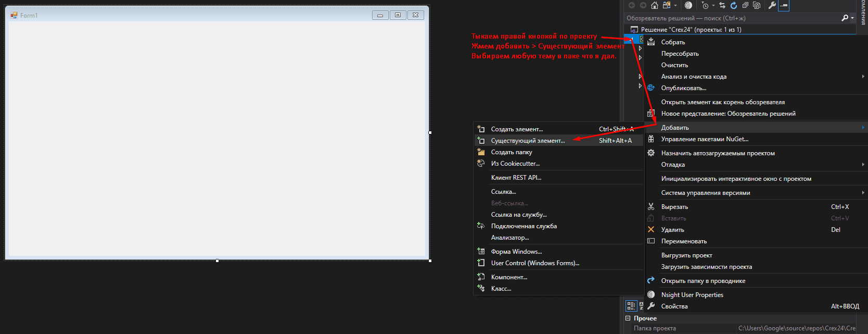This screenshot has height=334, width=868.
Task: Click Класс... icon entry
Action: [x=481, y=289]
